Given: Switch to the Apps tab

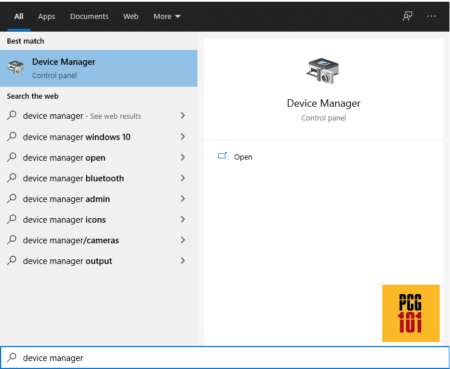Looking at the screenshot, I should 46,16.
